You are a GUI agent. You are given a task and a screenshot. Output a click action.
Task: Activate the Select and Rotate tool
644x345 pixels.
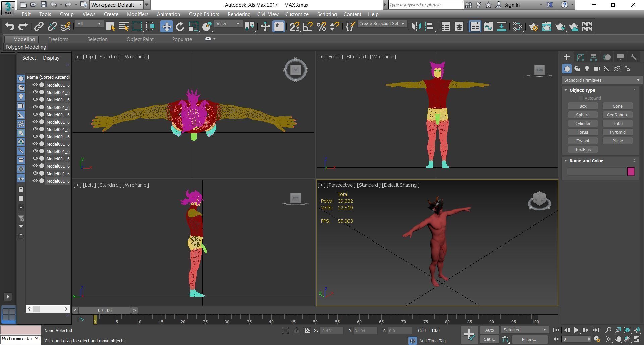pos(180,27)
